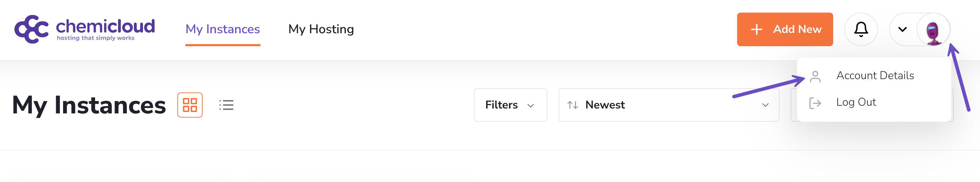Click the person icon beside Account Details
This screenshot has height=182, width=980.
click(x=815, y=77)
